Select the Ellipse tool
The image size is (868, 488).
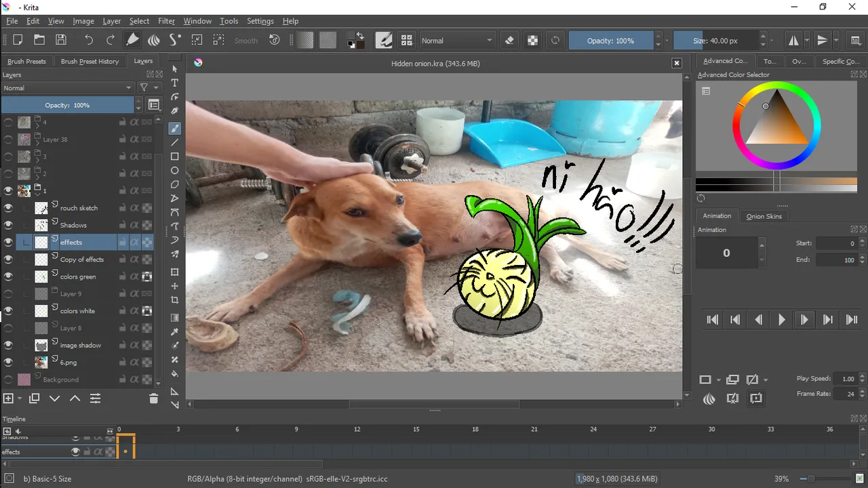pyautogui.click(x=174, y=171)
